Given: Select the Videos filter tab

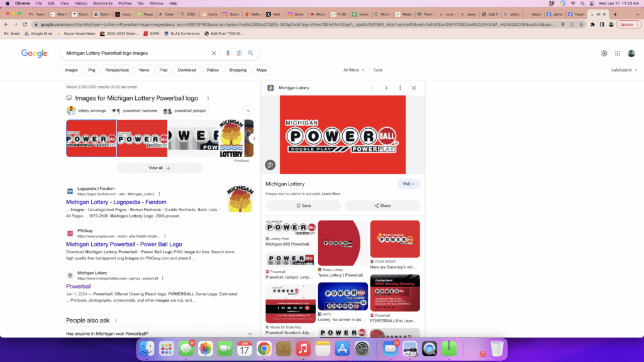Looking at the screenshot, I should 213,70.
